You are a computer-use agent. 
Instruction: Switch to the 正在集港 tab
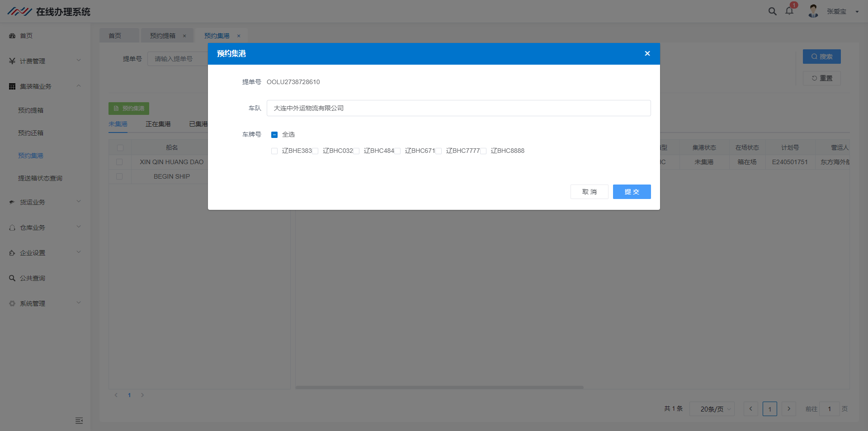[158, 124]
